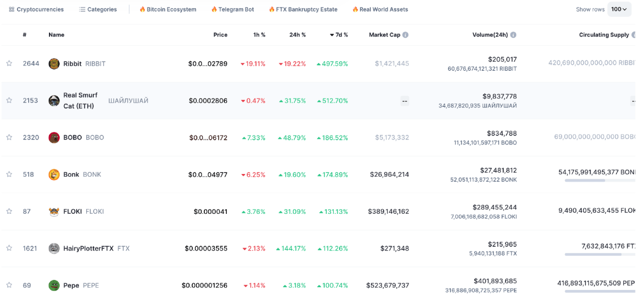Click the FLOKI coin logo icon
Screen dimensions: 644x299
pos(54,212)
